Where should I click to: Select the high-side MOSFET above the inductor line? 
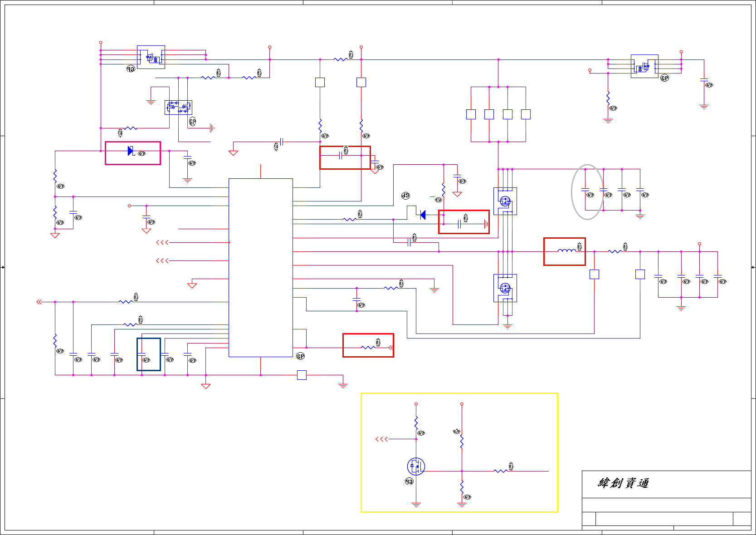(x=505, y=201)
